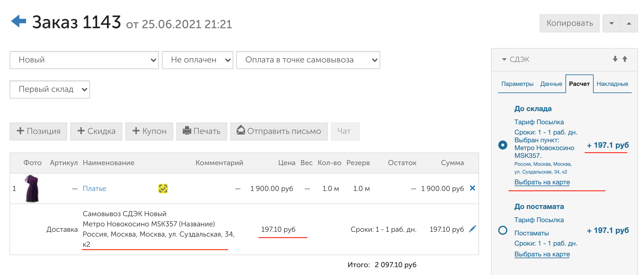This screenshot has height=275, width=644.
Task: Select the До склада delivery radio button
Action: (502, 145)
